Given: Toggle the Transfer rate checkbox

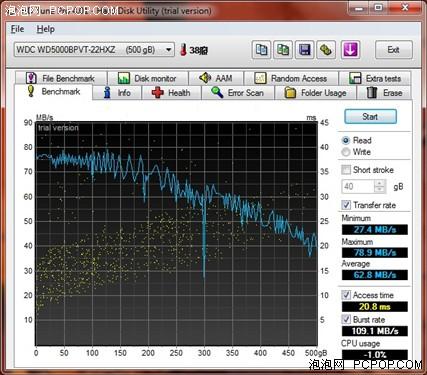Looking at the screenshot, I should point(346,205).
